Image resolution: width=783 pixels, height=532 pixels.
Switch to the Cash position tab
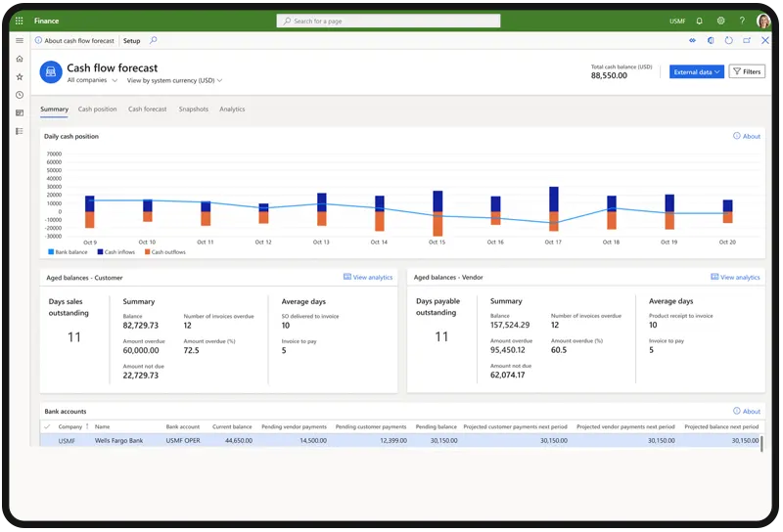(97, 110)
